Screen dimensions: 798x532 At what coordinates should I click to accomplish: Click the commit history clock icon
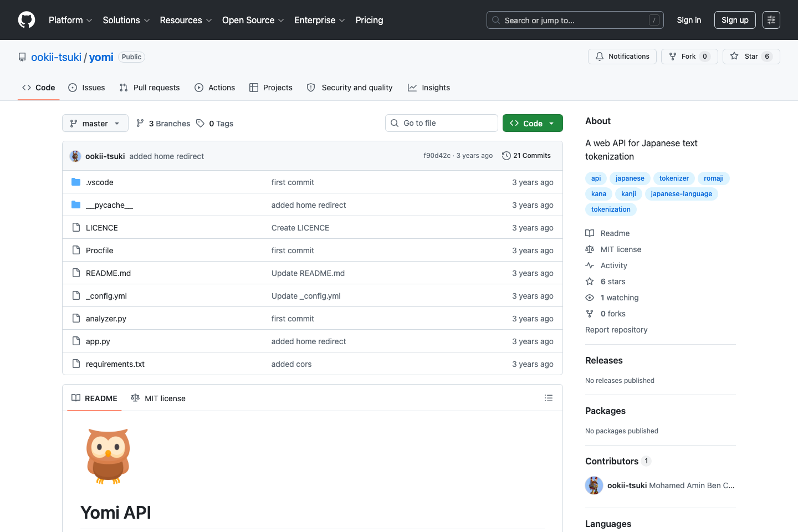506,156
